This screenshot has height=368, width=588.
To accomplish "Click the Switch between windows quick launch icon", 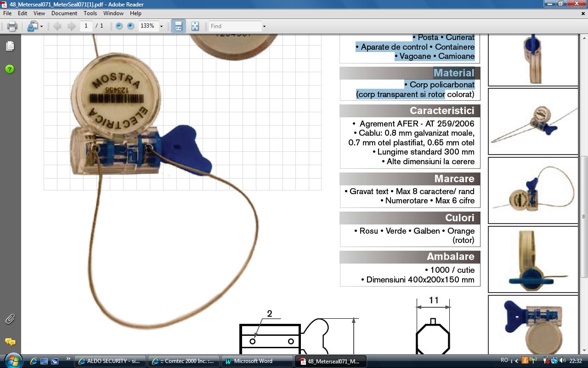I will tap(55, 361).
